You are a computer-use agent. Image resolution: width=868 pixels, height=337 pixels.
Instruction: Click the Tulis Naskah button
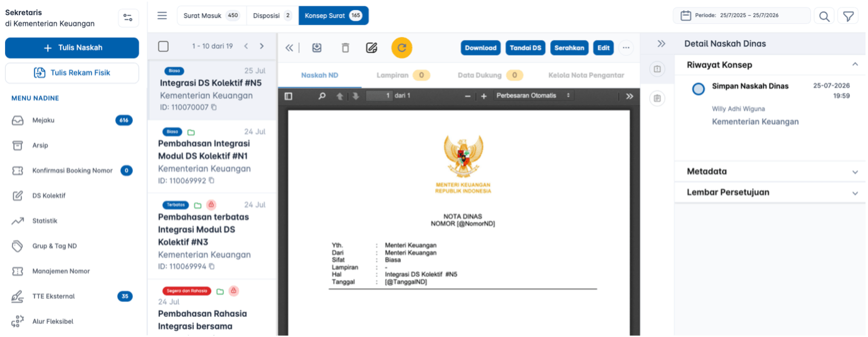72,48
